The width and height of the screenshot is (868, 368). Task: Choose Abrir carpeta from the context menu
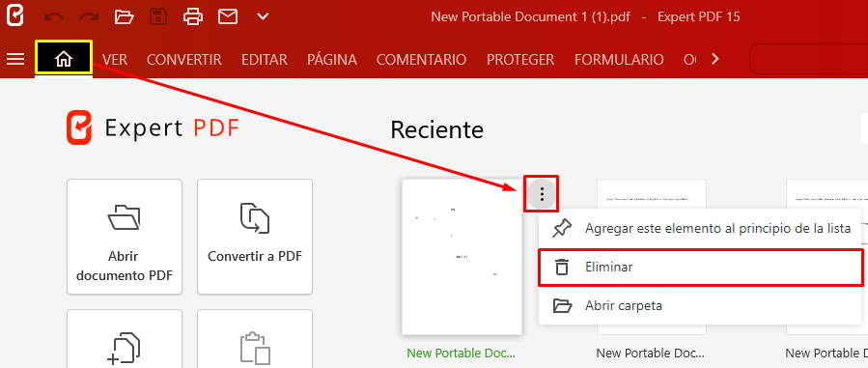pos(700,305)
